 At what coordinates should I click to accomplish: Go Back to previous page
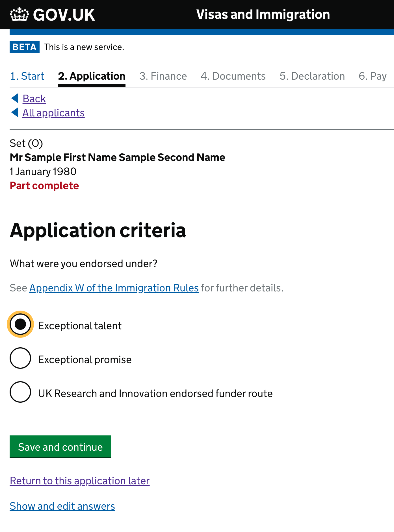tap(34, 98)
